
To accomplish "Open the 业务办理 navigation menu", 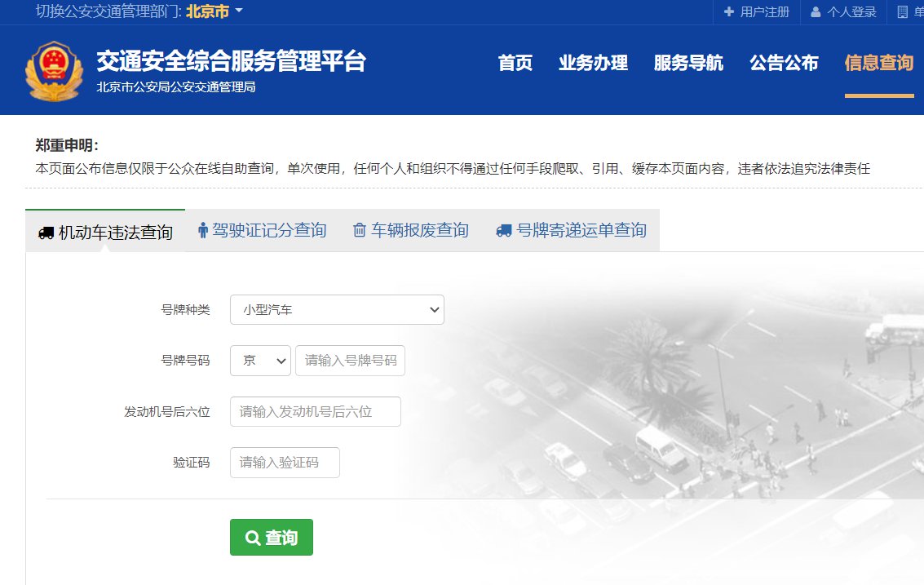I will 593,63.
